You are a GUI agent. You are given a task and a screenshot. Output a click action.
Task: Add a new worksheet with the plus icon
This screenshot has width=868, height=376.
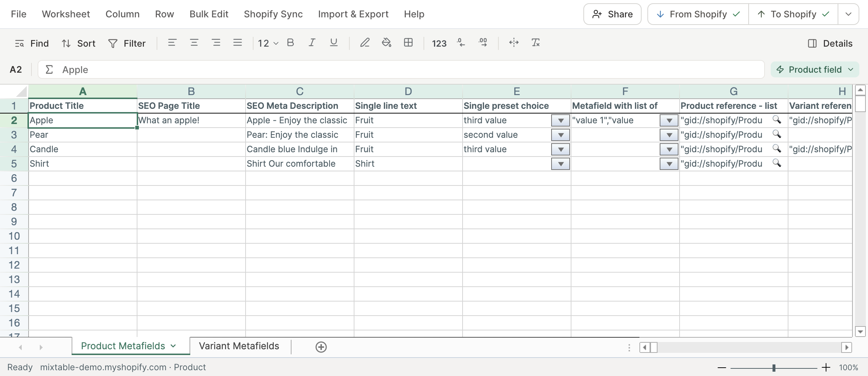321,347
